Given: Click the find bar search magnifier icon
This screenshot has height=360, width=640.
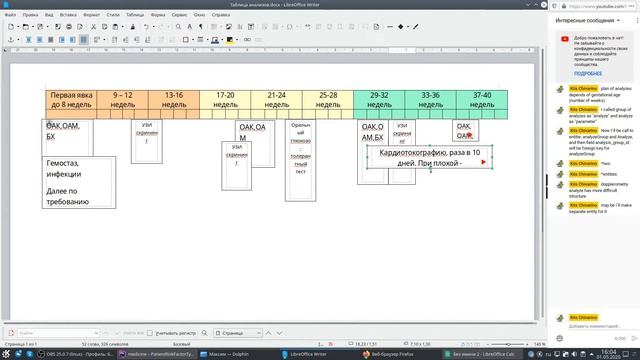Looking at the screenshot, I should [x=204, y=333].
